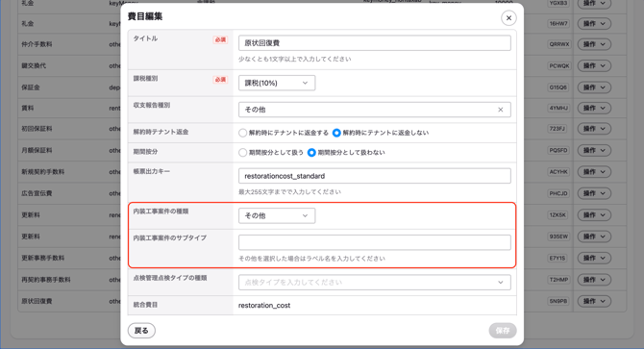Click the 戻る button
This screenshot has height=349, width=644.
click(141, 331)
